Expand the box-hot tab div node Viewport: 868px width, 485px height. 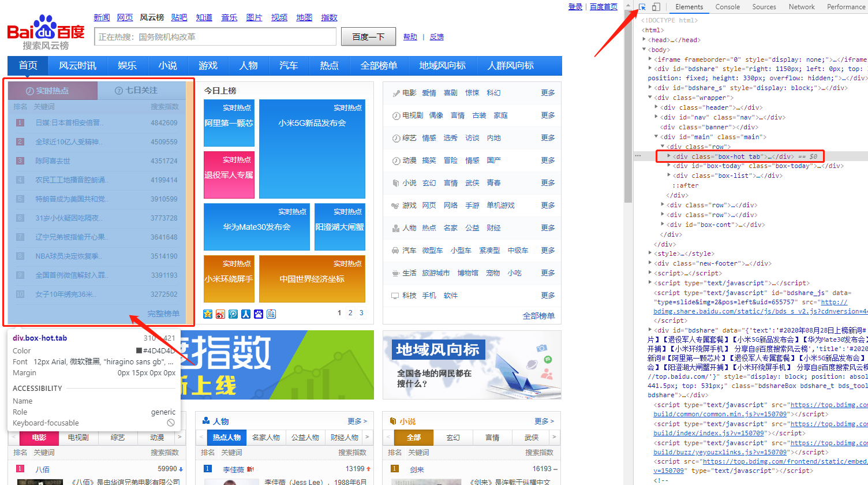point(669,156)
